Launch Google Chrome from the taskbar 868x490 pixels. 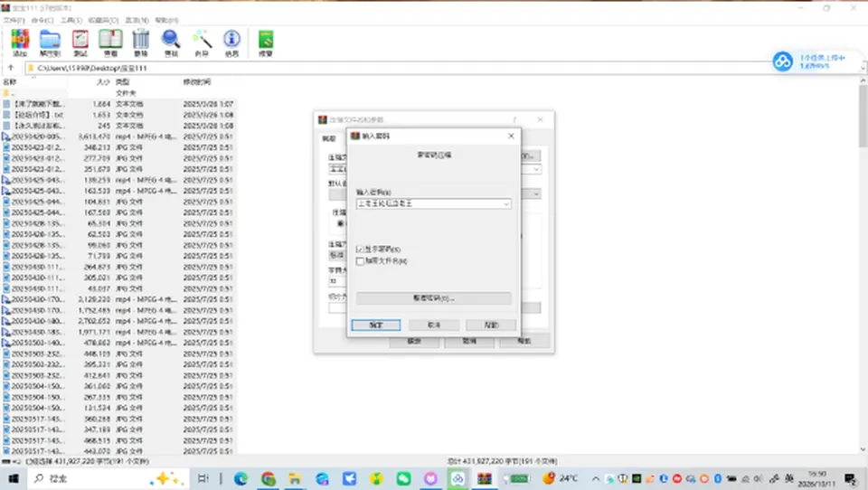269,478
